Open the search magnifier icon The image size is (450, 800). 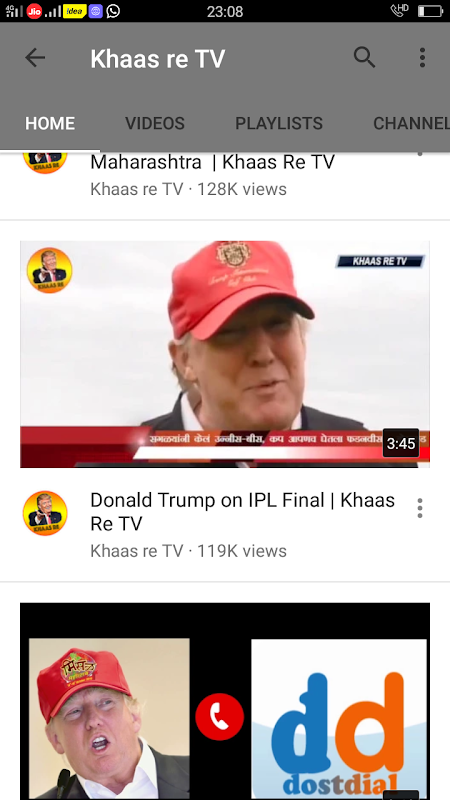point(364,58)
